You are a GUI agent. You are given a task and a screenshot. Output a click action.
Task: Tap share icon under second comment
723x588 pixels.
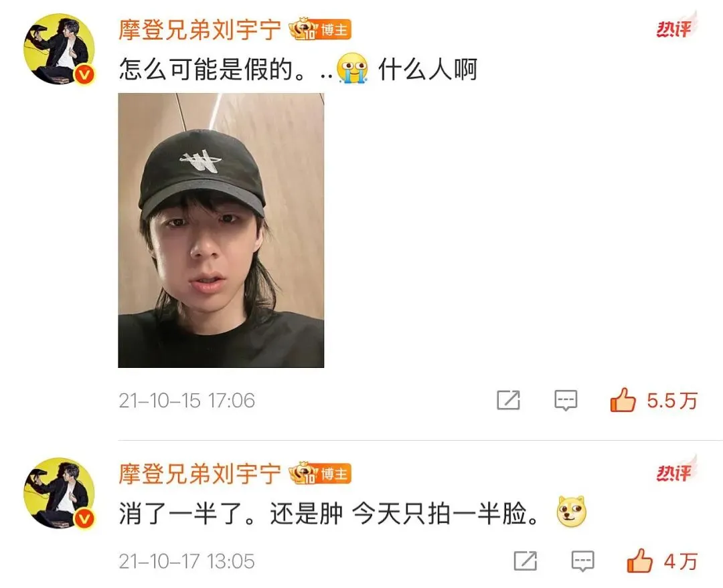(x=526, y=561)
